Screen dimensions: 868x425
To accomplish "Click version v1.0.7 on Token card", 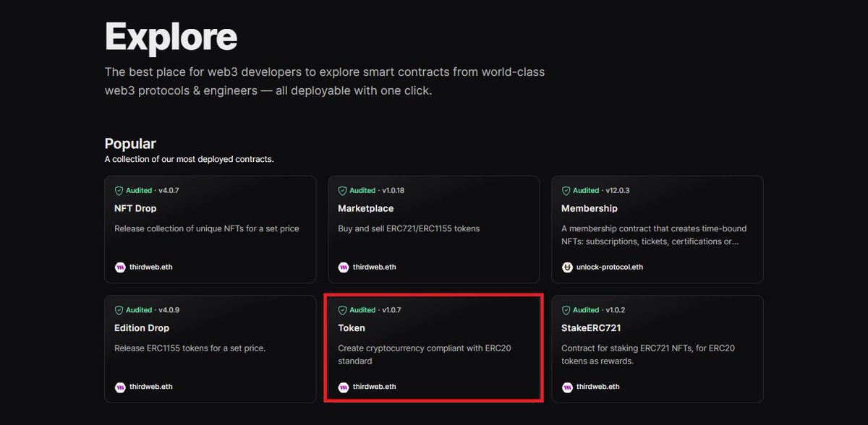I will pos(391,310).
